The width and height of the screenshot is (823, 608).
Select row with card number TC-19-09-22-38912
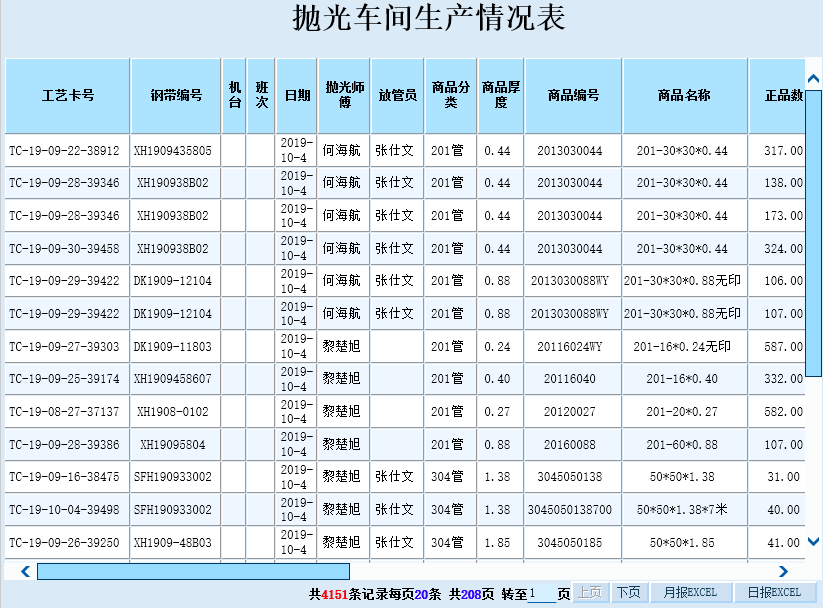(x=64, y=151)
